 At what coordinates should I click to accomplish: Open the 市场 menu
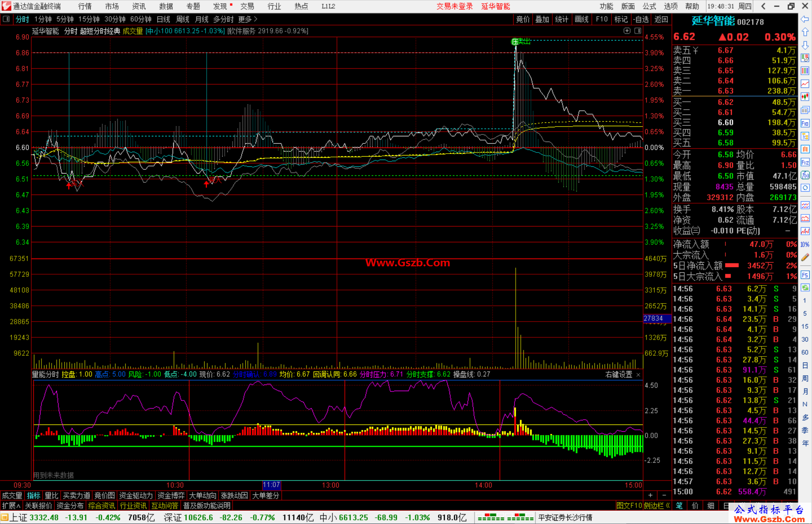(x=112, y=6)
